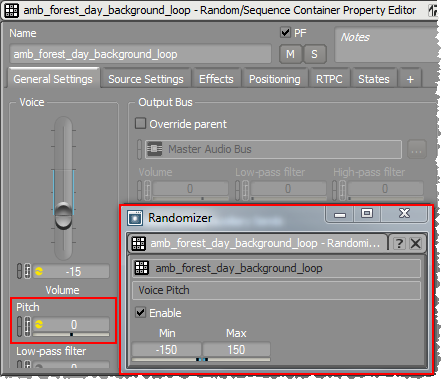This screenshot has height=379, width=441.
Task: Open the General Settings tab
Action: [53, 79]
